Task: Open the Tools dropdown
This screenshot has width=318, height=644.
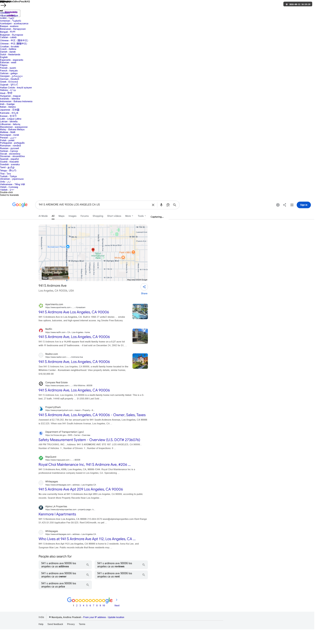Action: 142,216
